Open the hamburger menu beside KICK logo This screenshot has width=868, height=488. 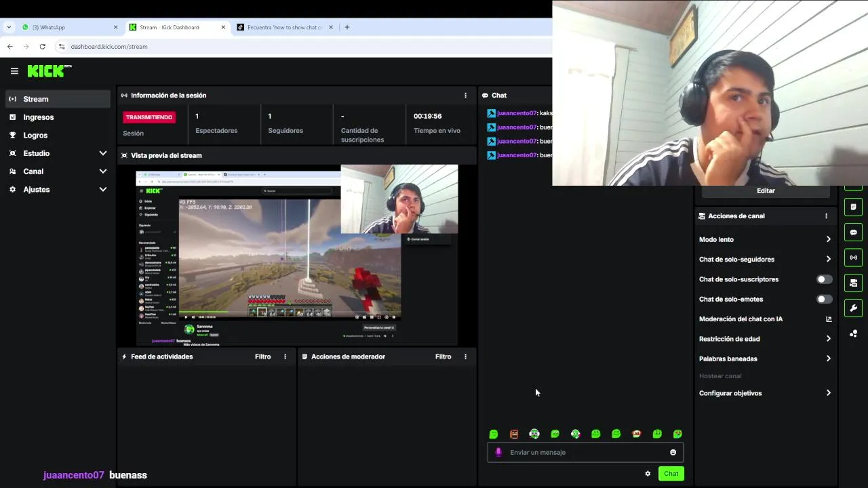pos(14,70)
